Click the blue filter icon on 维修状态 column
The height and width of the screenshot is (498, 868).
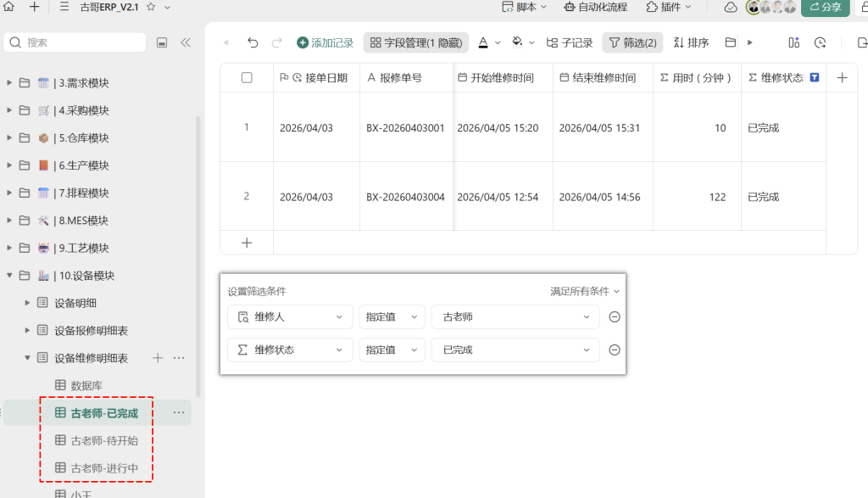815,77
